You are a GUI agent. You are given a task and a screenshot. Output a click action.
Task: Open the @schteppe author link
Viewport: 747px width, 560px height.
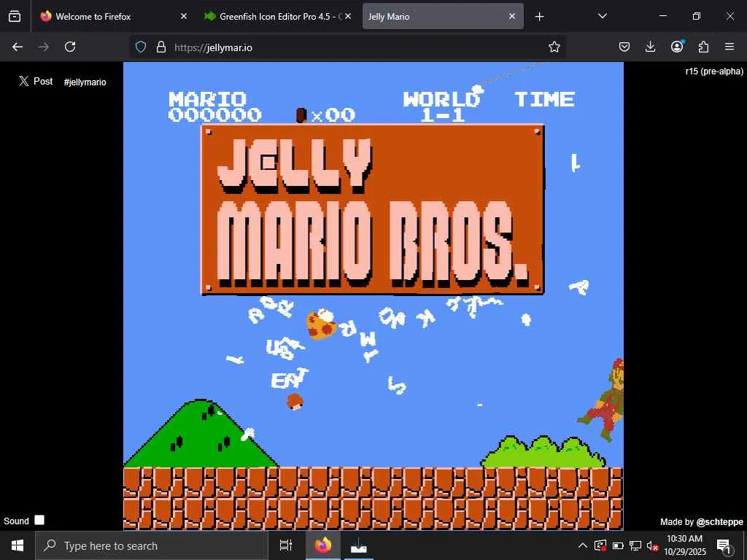click(719, 522)
